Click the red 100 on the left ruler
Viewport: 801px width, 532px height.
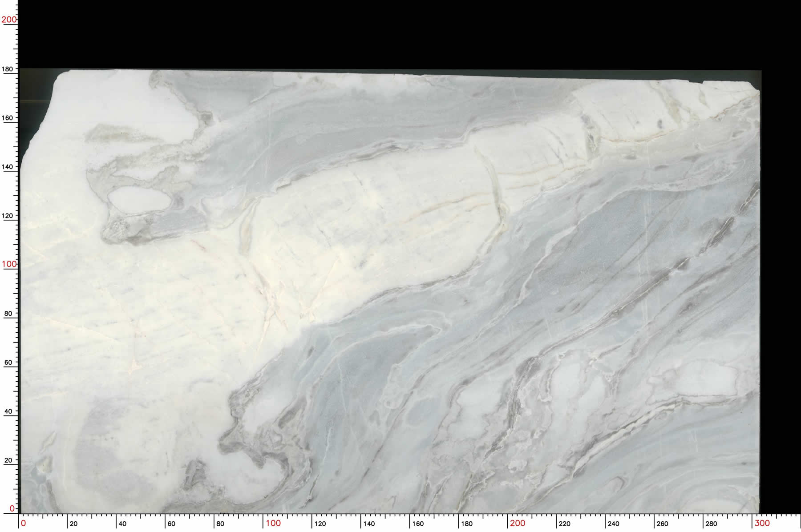(x=9, y=264)
